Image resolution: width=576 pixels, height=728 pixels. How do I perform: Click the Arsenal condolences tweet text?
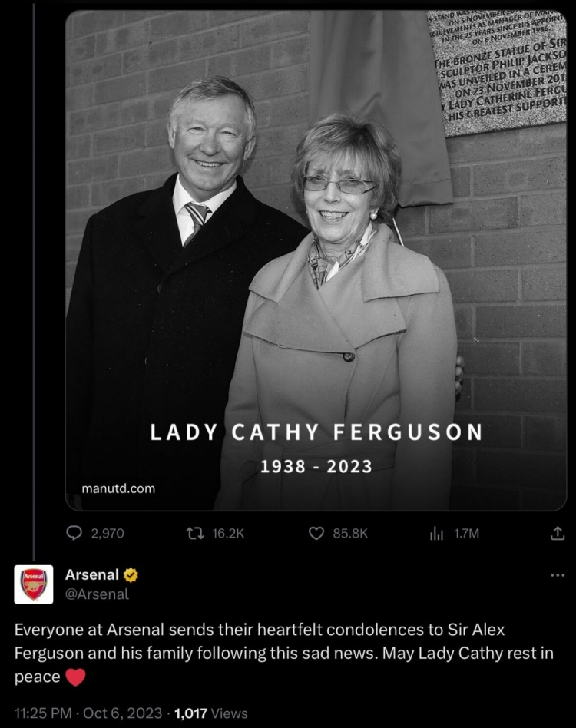pos(284,653)
